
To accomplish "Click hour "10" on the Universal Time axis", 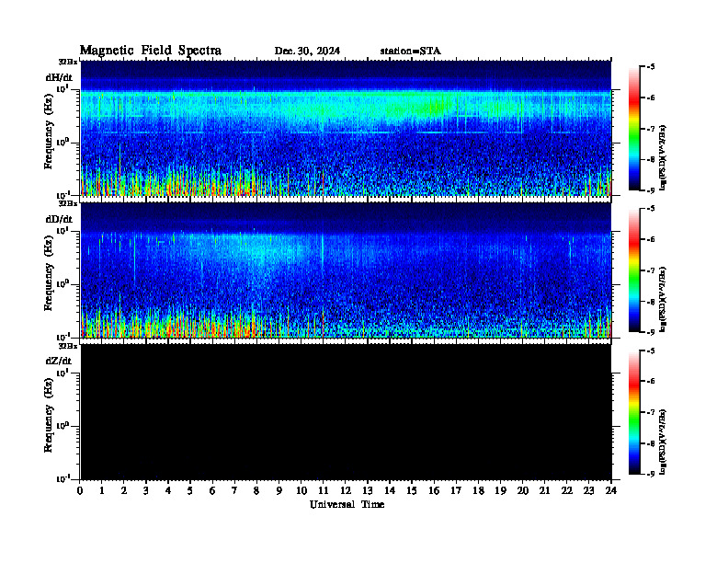I will point(301,490).
